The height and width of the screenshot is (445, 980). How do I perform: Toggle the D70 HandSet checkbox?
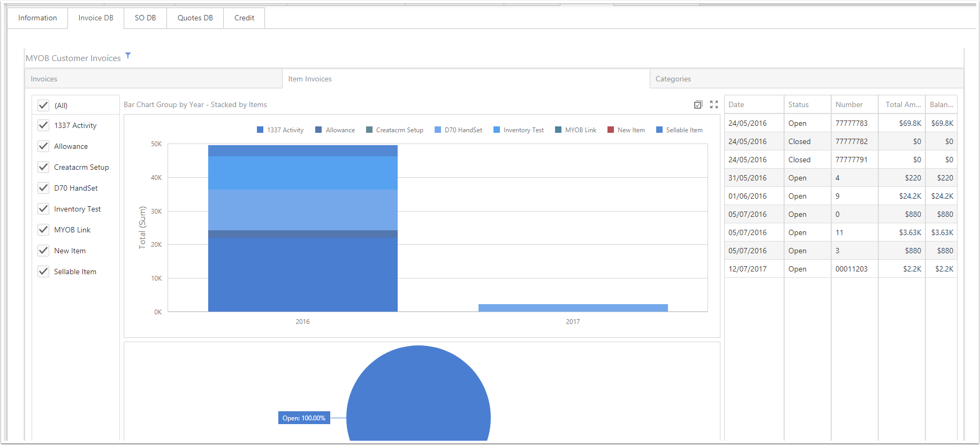coord(43,188)
